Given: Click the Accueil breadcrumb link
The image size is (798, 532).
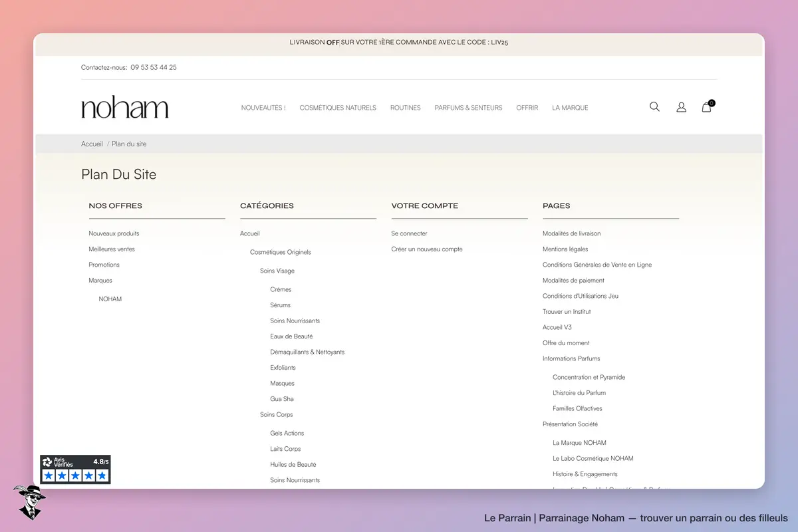Looking at the screenshot, I should click(92, 144).
